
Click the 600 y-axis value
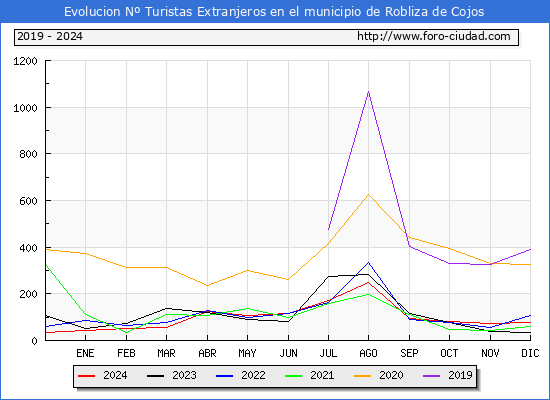pos(28,201)
